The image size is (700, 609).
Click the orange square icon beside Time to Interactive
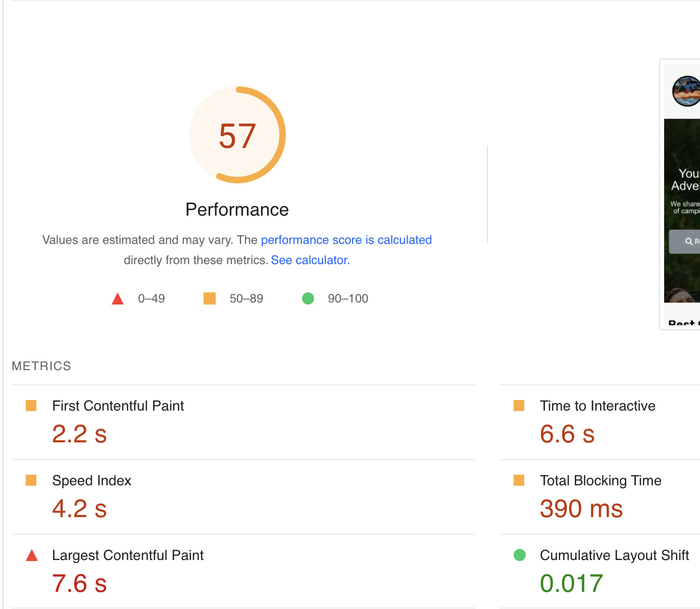[519, 405]
